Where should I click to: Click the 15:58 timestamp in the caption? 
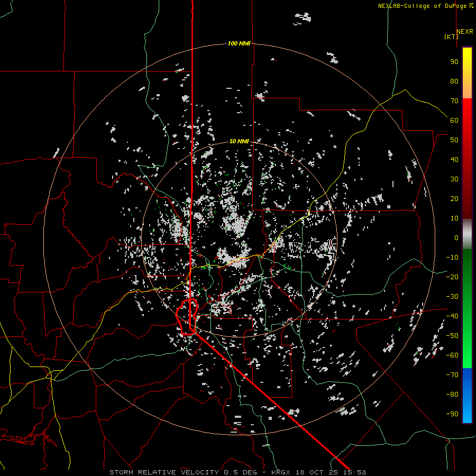[x=355, y=472]
